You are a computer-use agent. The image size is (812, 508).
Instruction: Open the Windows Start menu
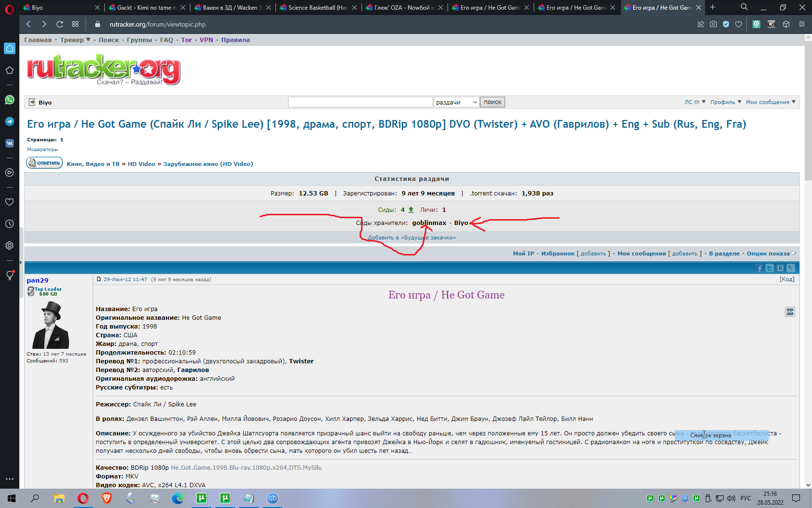pyautogui.click(x=12, y=498)
